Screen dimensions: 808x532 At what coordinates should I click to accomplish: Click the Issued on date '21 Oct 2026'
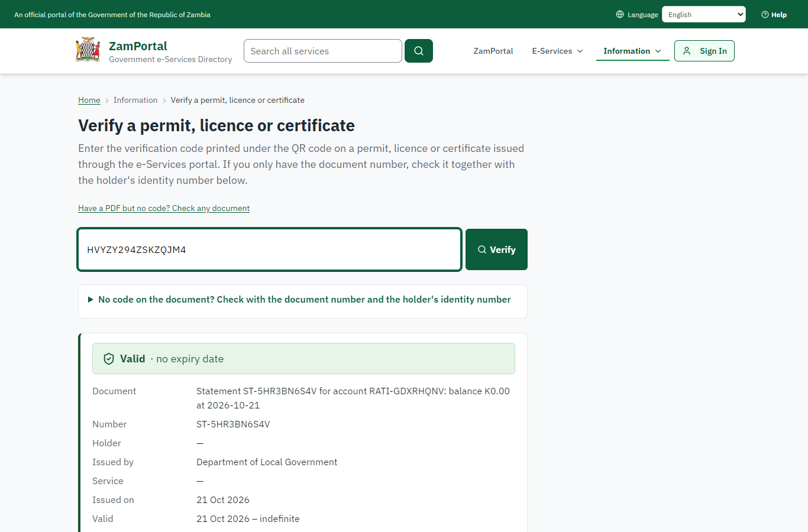tap(223, 500)
